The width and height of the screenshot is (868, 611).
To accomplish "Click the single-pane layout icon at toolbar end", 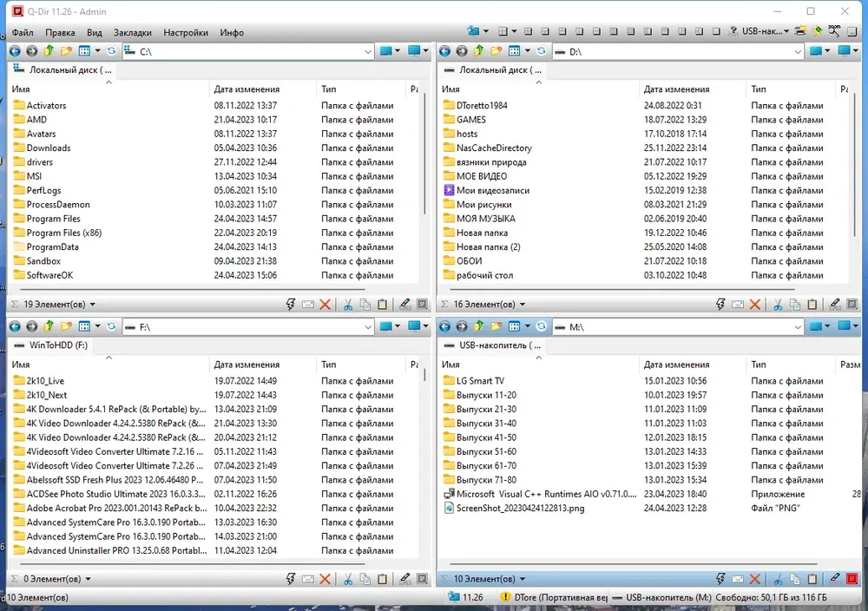I will coord(853,31).
